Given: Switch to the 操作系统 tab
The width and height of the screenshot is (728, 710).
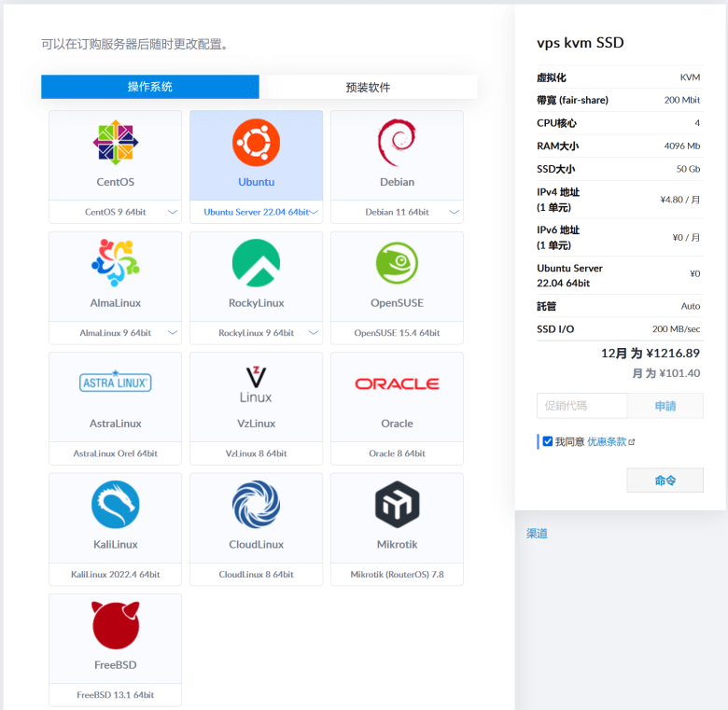Looking at the screenshot, I should pyautogui.click(x=150, y=87).
